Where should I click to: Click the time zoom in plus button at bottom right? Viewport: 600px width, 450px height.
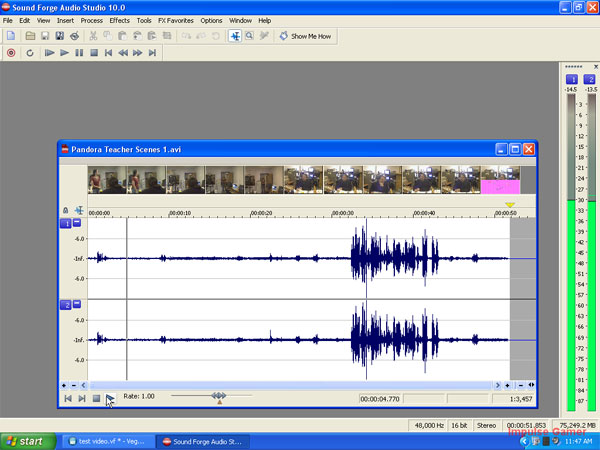[507, 385]
